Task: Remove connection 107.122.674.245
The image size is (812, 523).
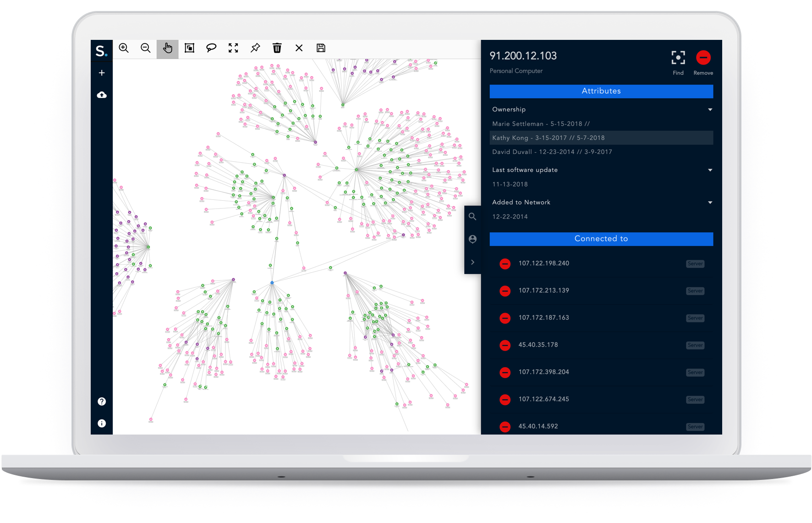Action: click(505, 400)
